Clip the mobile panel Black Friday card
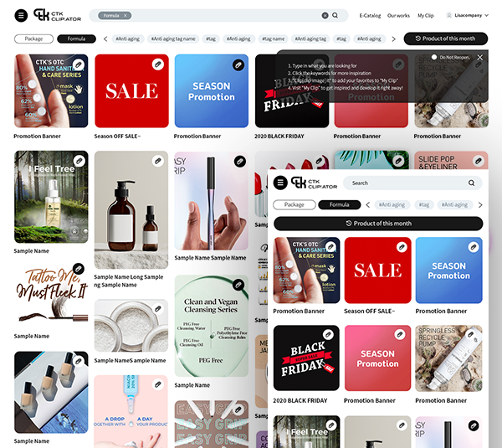The image size is (502, 448). [328, 335]
